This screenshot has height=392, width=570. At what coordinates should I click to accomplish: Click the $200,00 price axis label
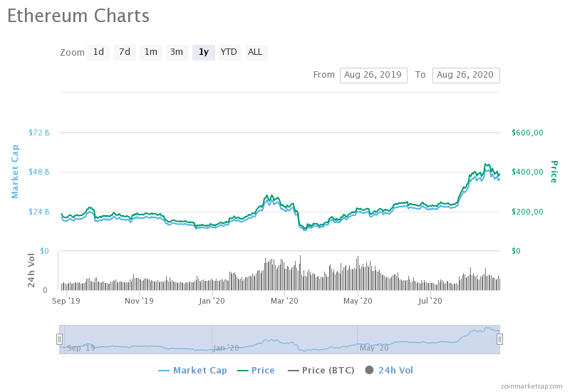(527, 212)
